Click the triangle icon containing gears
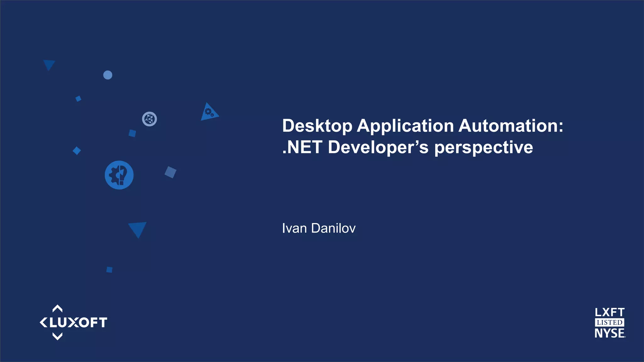 (x=208, y=112)
